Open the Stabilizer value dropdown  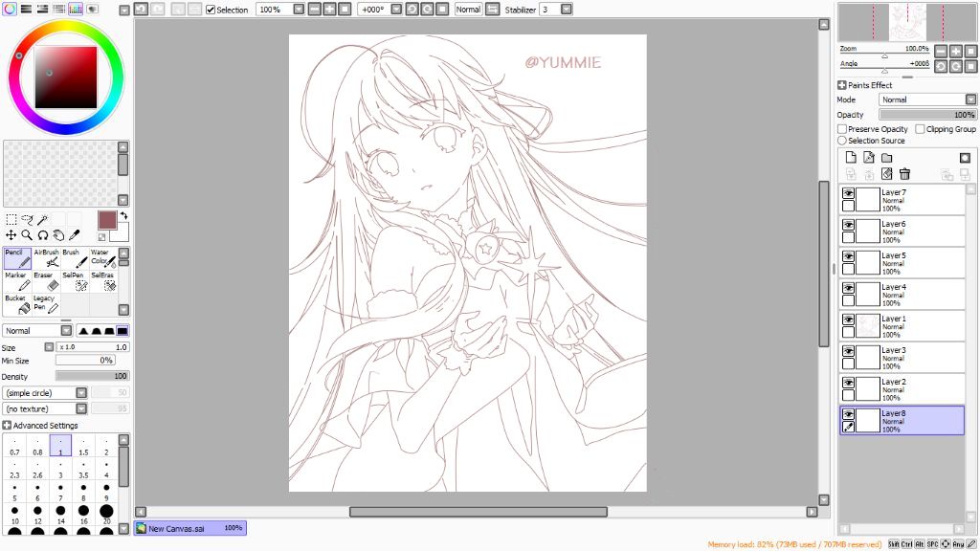coord(567,10)
